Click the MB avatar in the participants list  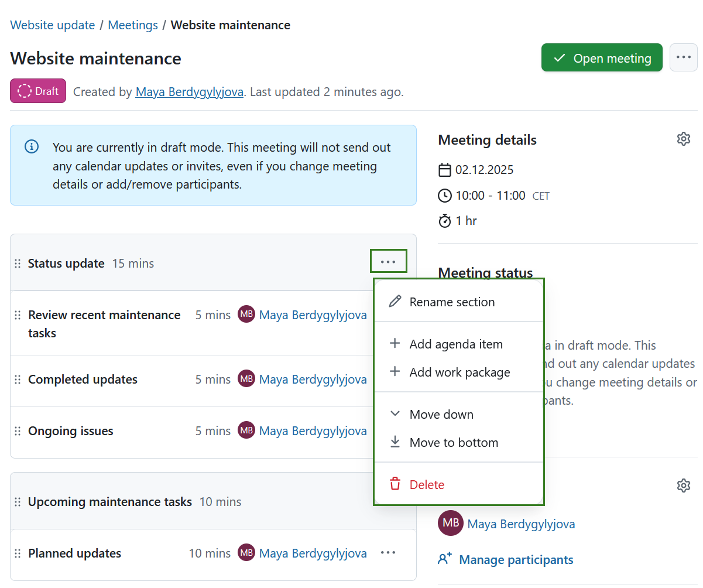[450, 524]
